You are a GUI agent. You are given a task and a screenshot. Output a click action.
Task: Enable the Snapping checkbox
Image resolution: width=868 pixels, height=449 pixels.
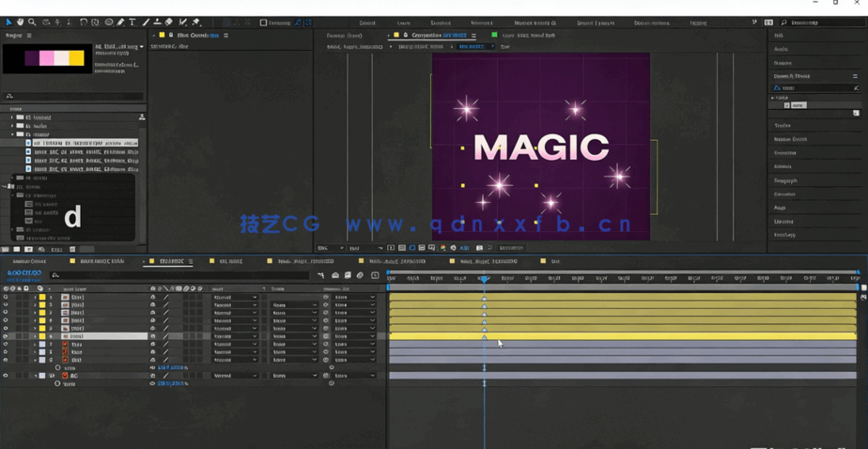[263, 23]
